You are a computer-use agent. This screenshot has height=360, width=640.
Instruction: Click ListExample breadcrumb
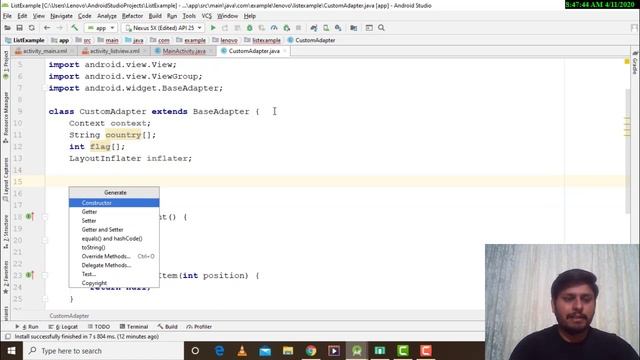25,40
